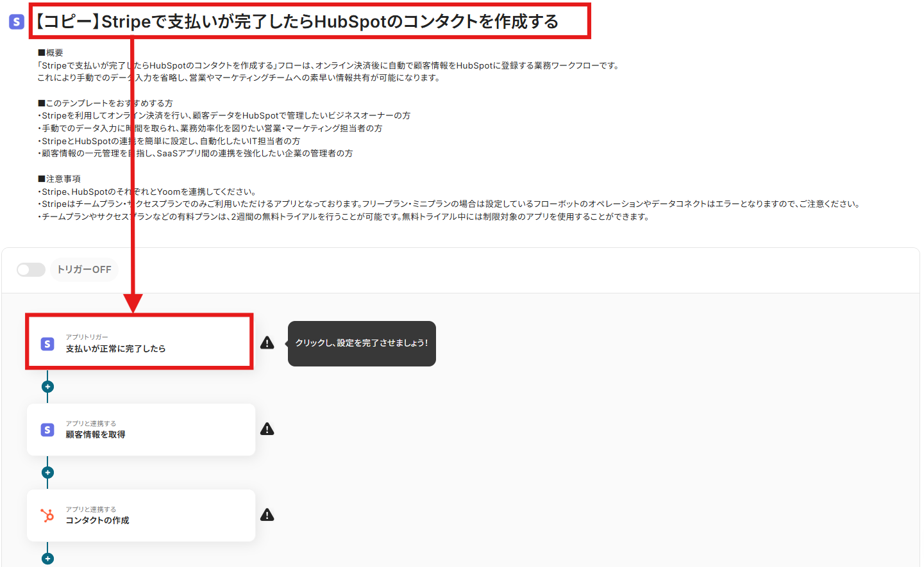Click the ■概要 heading

coord(50,53)
